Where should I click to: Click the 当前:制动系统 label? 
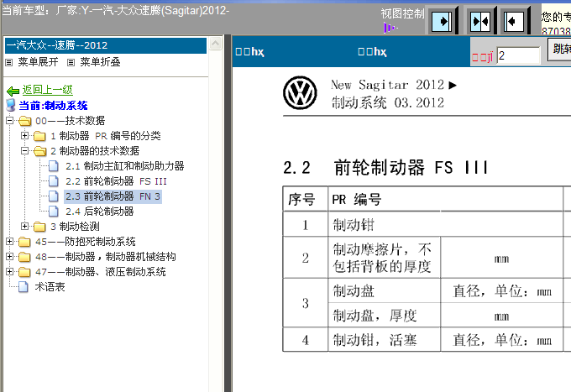(53, 106)
